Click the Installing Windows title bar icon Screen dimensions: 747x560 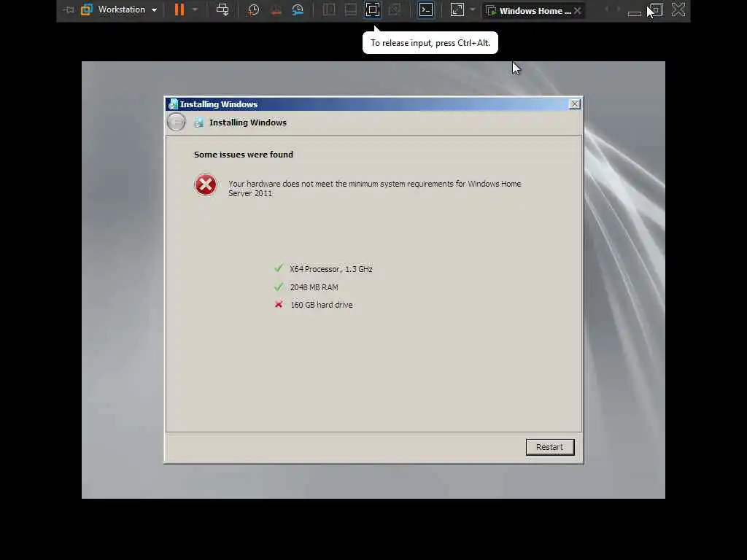173,104
